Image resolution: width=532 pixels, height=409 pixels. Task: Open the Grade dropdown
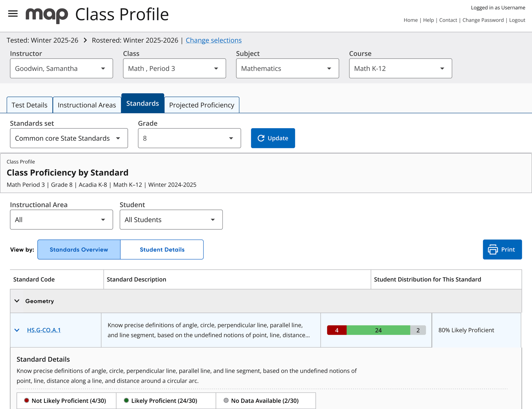tap(189, 138)
